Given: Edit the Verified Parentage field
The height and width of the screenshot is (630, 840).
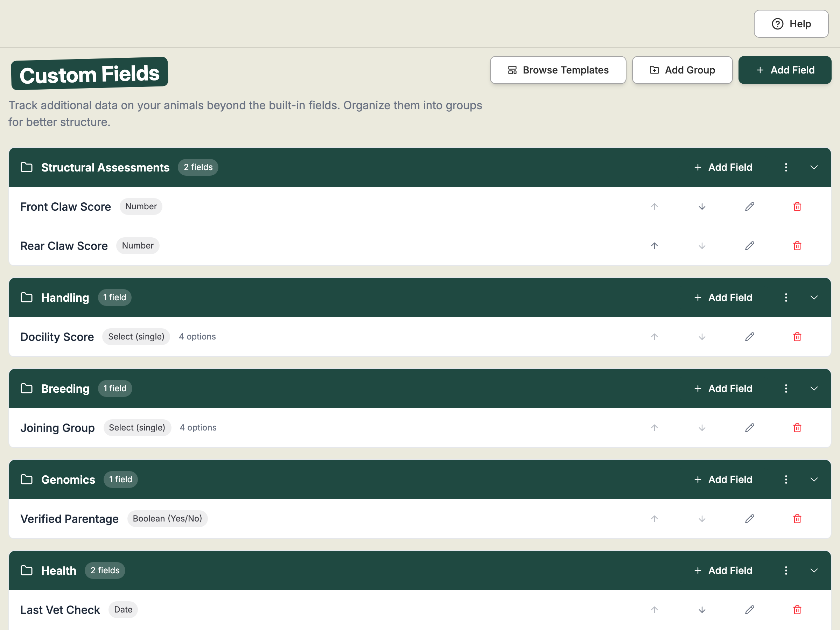Looking at the screenshot, I should coord(750,519).
